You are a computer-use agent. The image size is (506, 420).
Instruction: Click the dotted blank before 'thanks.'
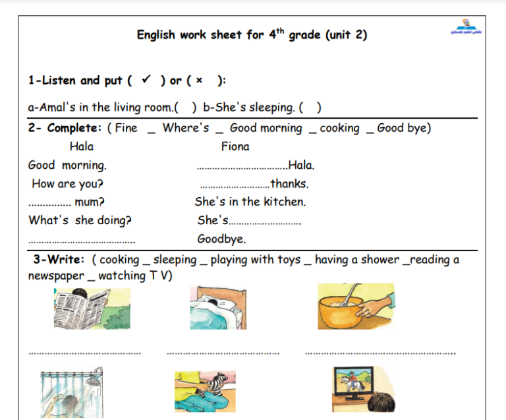pos(235,187)
